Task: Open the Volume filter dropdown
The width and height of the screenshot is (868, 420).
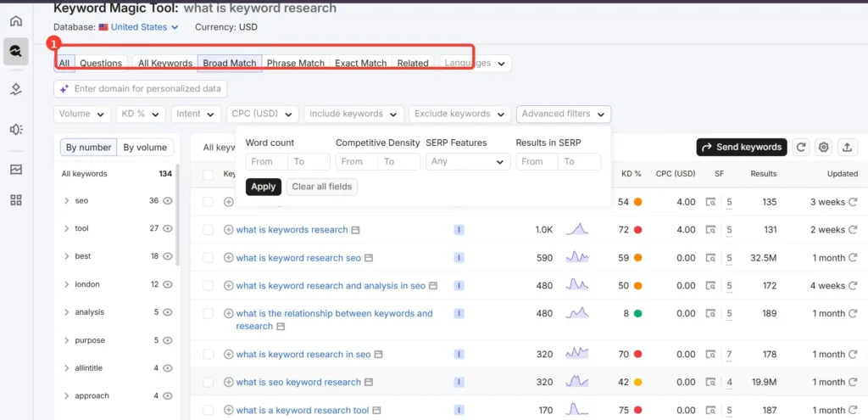Action: click(82, 115)
